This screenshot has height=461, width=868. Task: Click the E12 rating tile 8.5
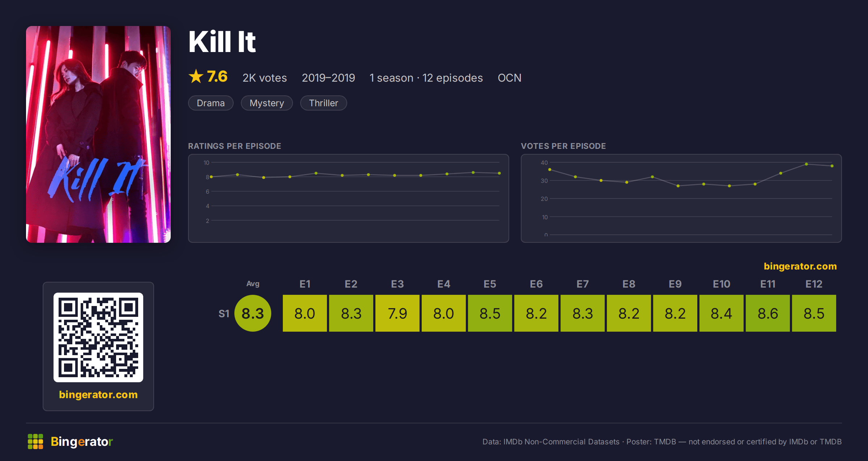(x=814, y=313)
